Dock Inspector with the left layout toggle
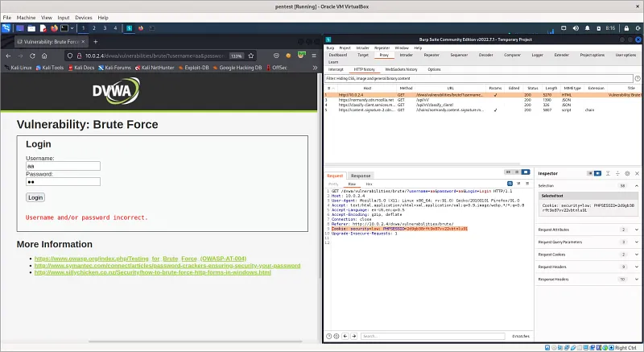644x352 pixels. [x=590, y=173]
